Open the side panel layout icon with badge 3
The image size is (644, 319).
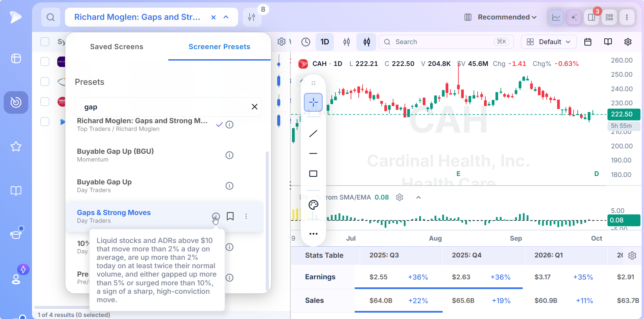(591, 17)
